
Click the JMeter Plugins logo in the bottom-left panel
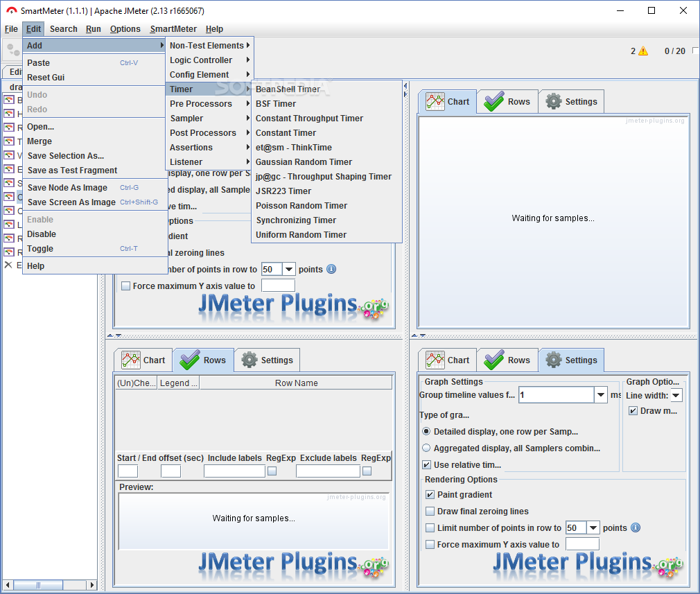click(x=293, y=564)
